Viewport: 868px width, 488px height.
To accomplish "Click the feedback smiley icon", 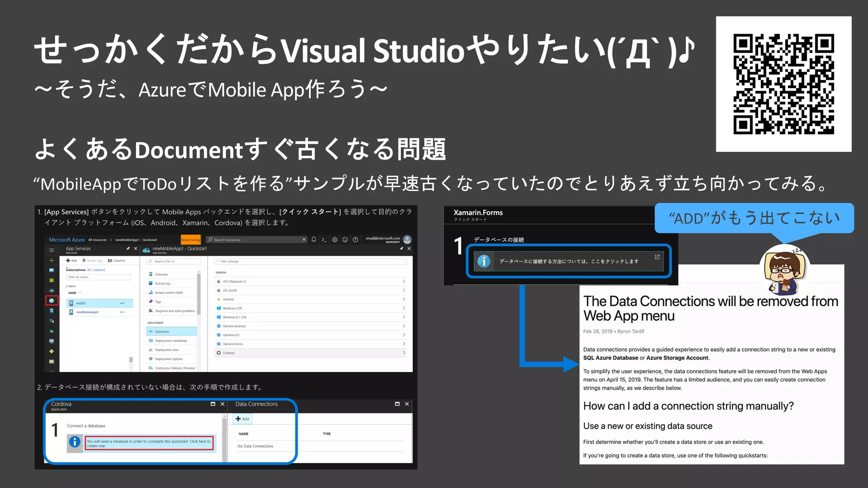I will pos(345,239).
